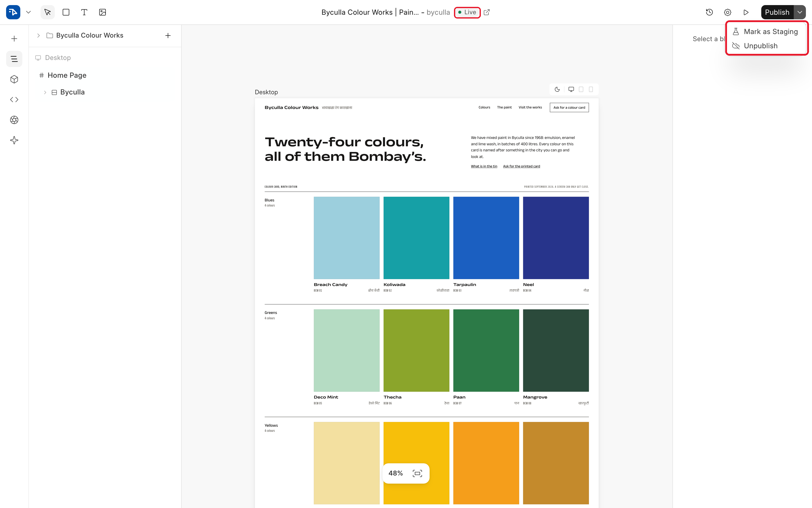Click the Publish button
This screenshot has width=812, height=508.
click(777, 12)
